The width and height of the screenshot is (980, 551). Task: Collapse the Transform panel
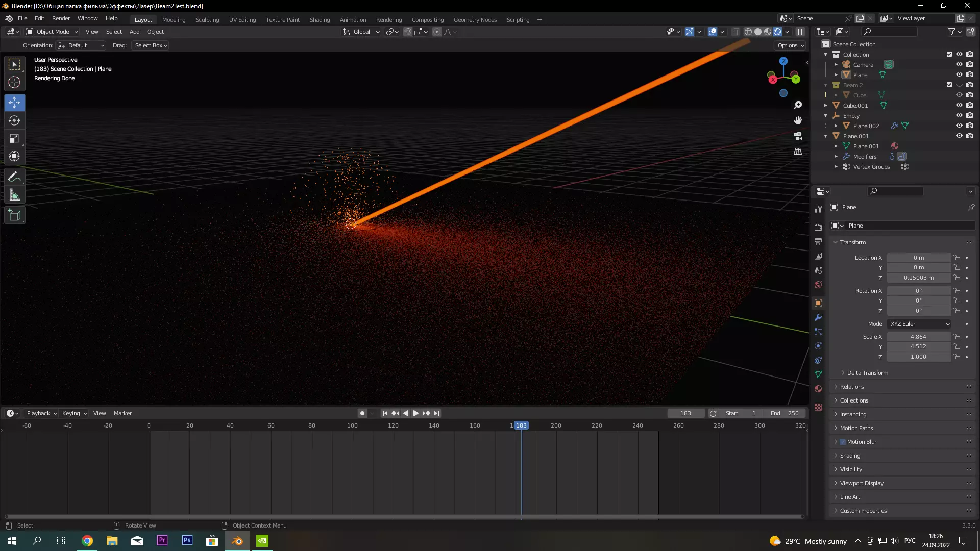(x=852, y=242)
